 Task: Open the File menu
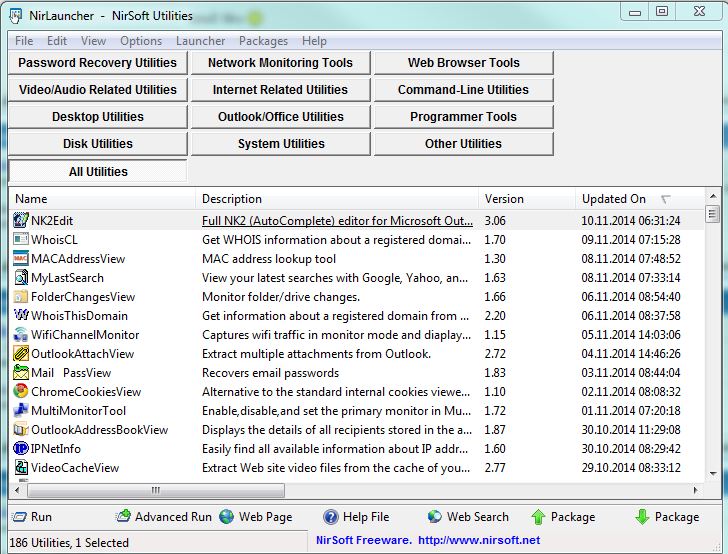(x=24, y=41)
